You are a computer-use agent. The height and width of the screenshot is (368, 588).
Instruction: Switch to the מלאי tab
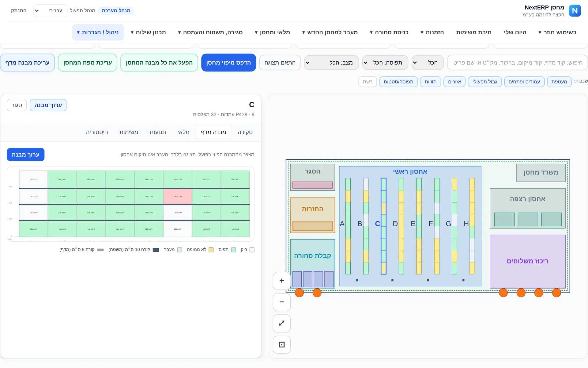click(183, 132)
